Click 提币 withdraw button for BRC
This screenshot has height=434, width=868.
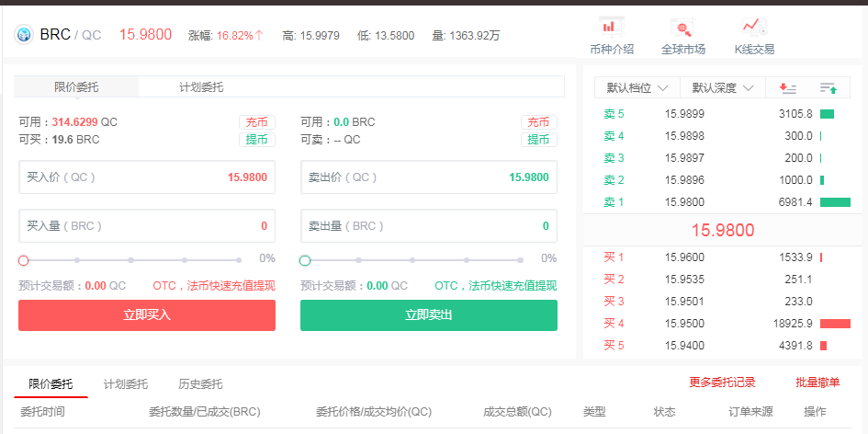(538, 140)
